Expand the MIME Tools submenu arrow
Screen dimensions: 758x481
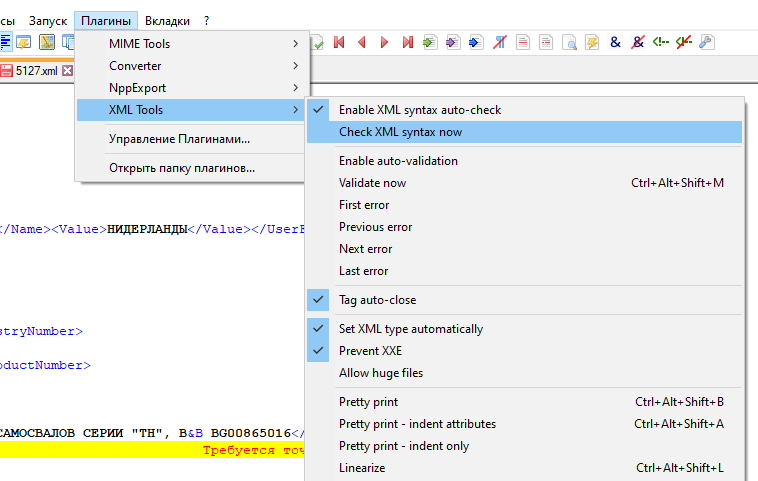click(295, 44)
